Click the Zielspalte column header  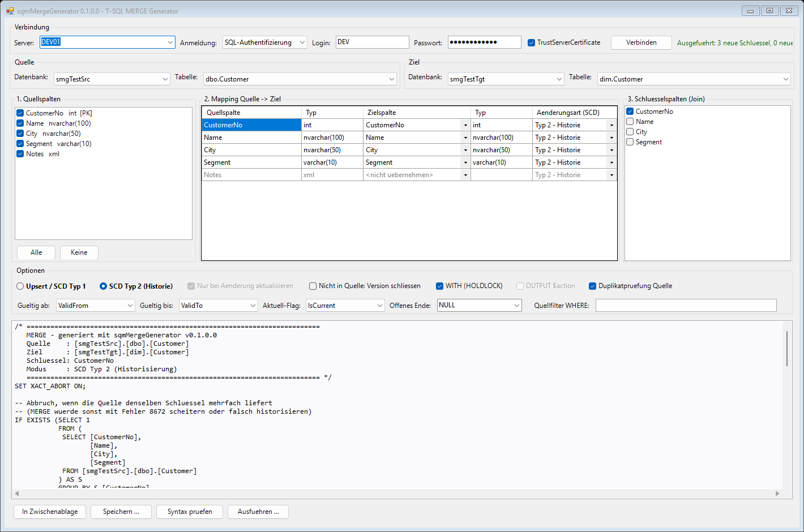417,113
